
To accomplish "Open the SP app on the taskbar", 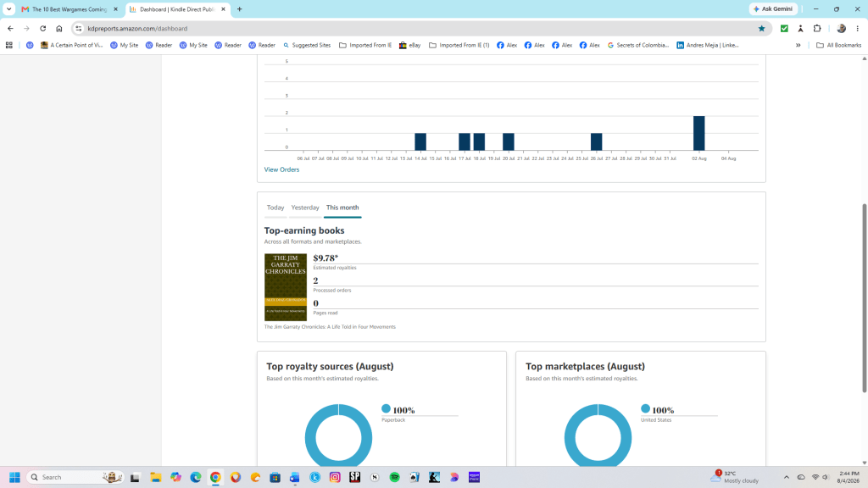I will (355, 477).
